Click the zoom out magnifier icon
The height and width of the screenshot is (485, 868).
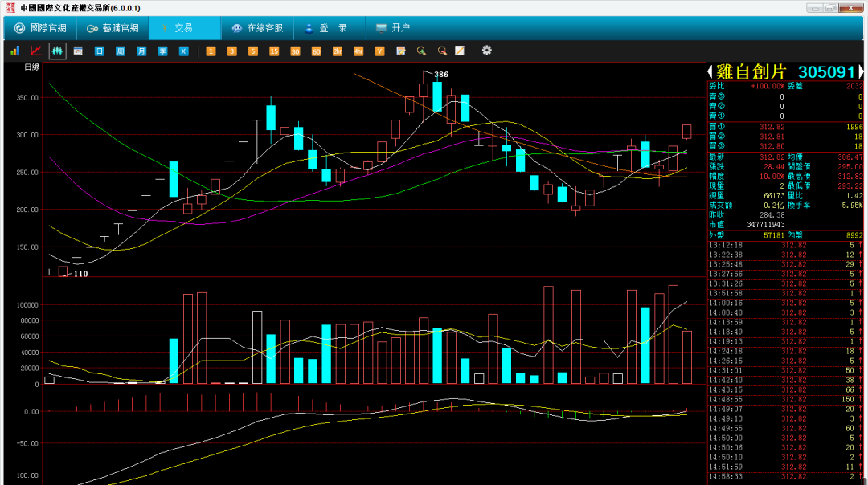442,51
